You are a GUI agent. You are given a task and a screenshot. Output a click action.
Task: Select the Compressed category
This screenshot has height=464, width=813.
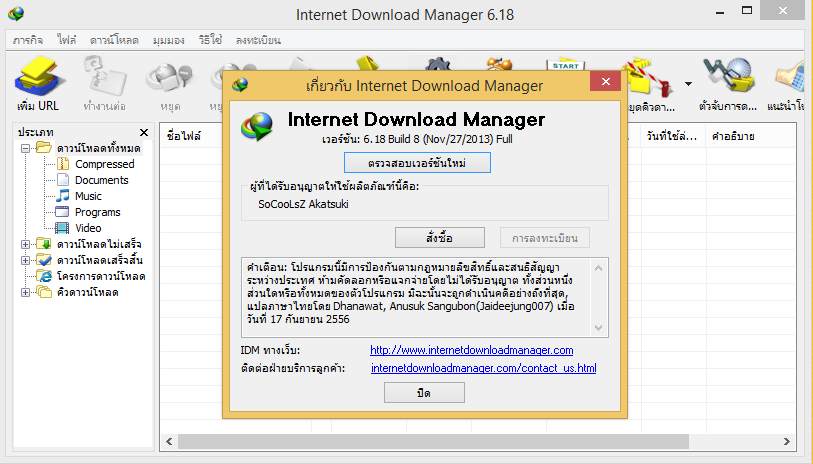[105, 164]
